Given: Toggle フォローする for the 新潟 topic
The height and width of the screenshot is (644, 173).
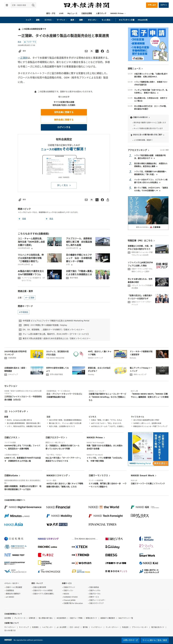Looking at the screenshot, I should coord(30,42).
